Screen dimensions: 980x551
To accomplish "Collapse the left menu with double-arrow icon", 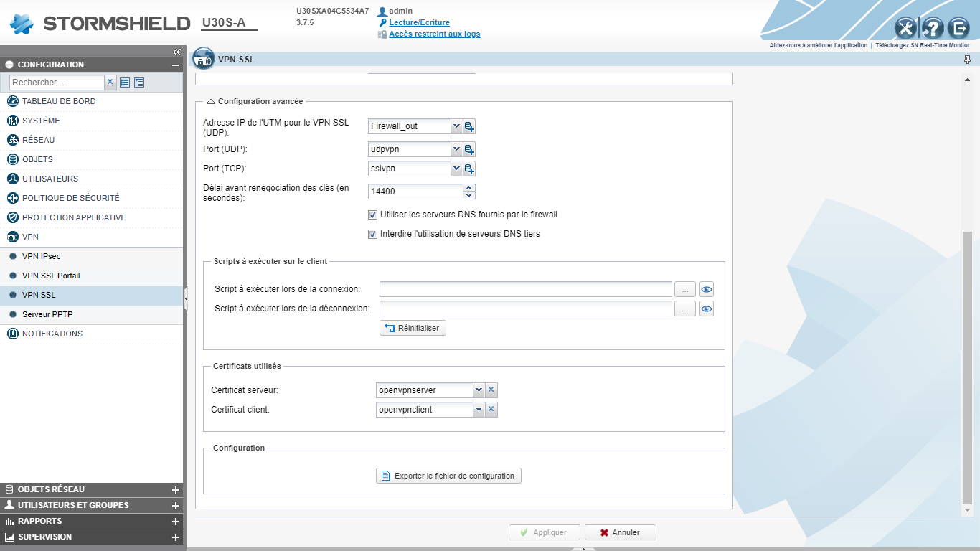I will pos(176,52).
